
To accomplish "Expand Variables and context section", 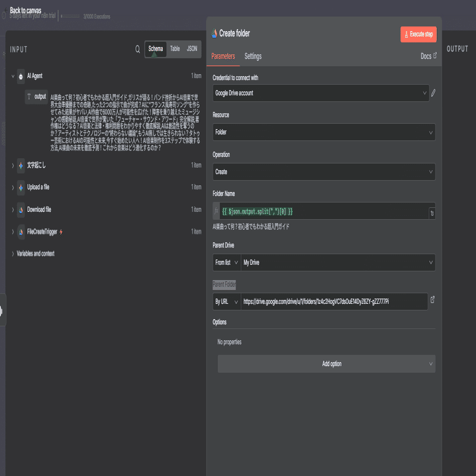I will click(13, 254).
